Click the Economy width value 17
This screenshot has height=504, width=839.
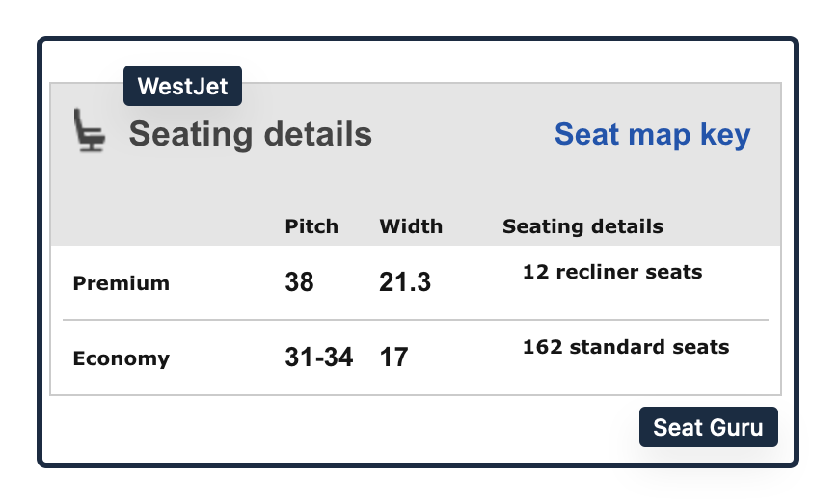coord(393,358)
